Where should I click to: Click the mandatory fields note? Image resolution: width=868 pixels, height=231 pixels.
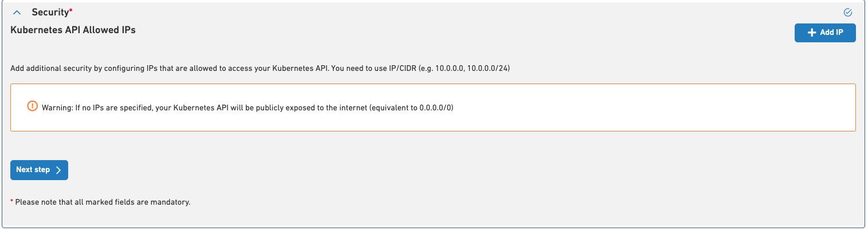[x=102, y=202]
